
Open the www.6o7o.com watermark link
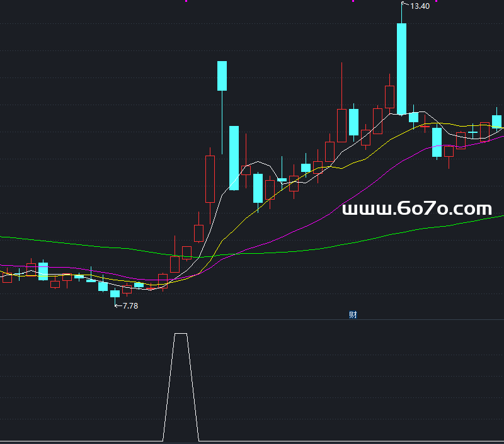[416, 209]
